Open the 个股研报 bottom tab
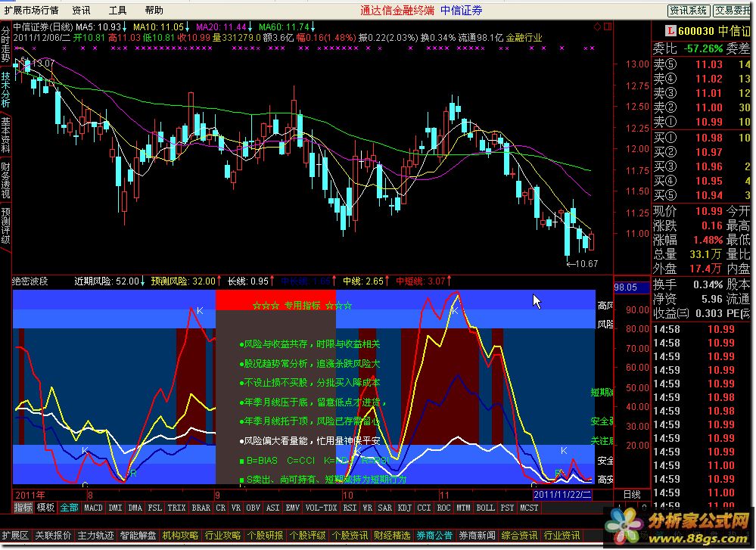The height and width of the screenshot is (550, 756). pyautogui.click(x=265, y=536)
